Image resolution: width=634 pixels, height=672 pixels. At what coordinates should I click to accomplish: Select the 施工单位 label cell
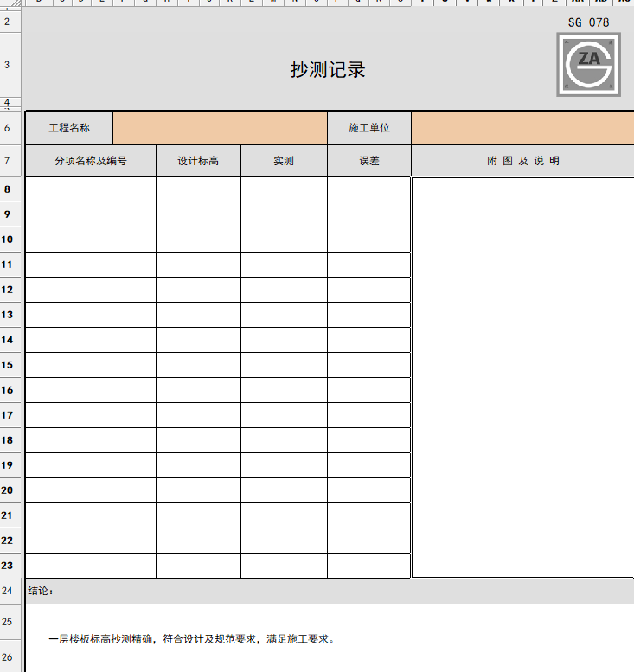point(369,128)
